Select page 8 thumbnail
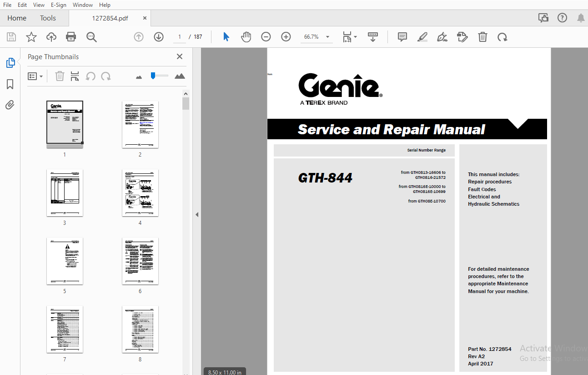 click(x=140, y=329)
